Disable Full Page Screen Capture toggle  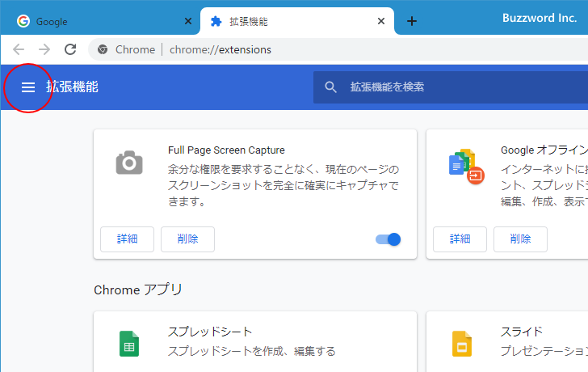tap(388, 239)
